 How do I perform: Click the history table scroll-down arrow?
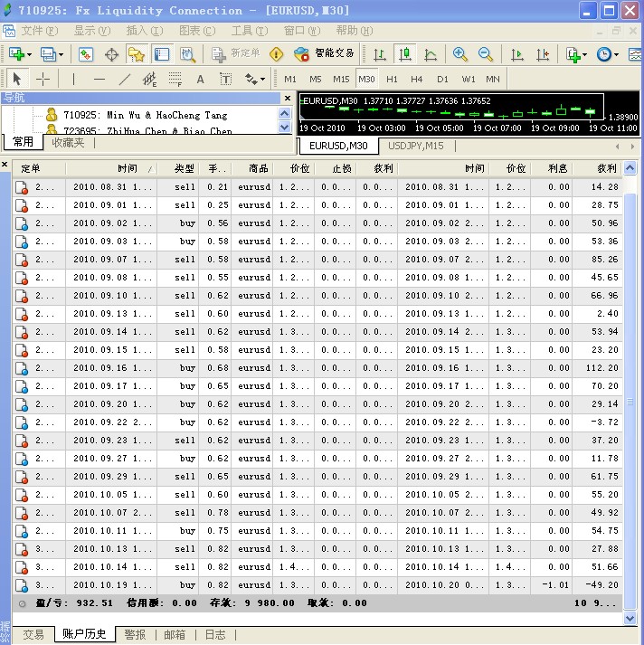pyautogui.click(x=630, y=618)
